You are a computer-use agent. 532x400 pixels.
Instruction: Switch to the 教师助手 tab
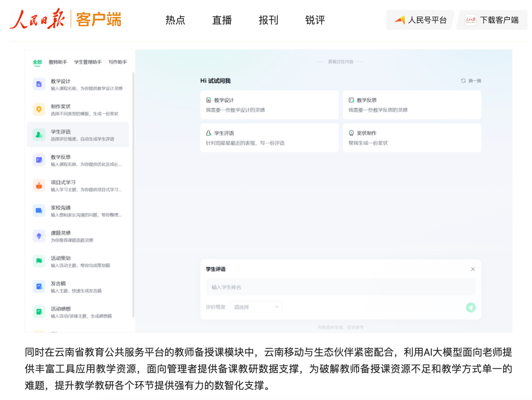(x=58, y=62)
